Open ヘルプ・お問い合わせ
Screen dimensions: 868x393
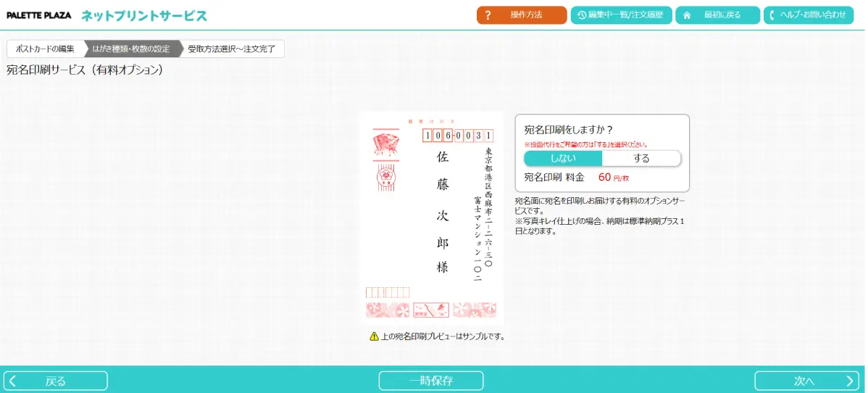(808, 15)
